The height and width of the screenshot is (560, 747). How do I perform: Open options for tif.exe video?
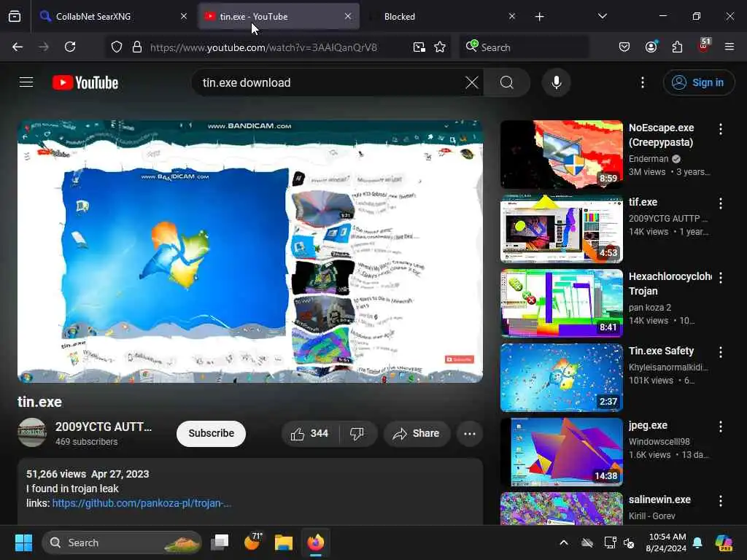pyautogui.click(x=720, y=203)
